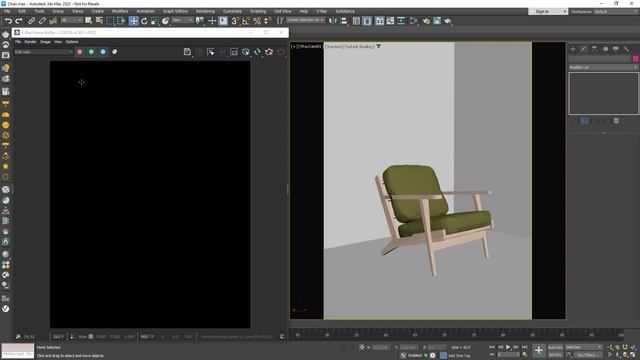Open the Hierarchy tab in command panel
This screenshot has height=360, width=640.
pyautogui.click(x=594, y=49)
